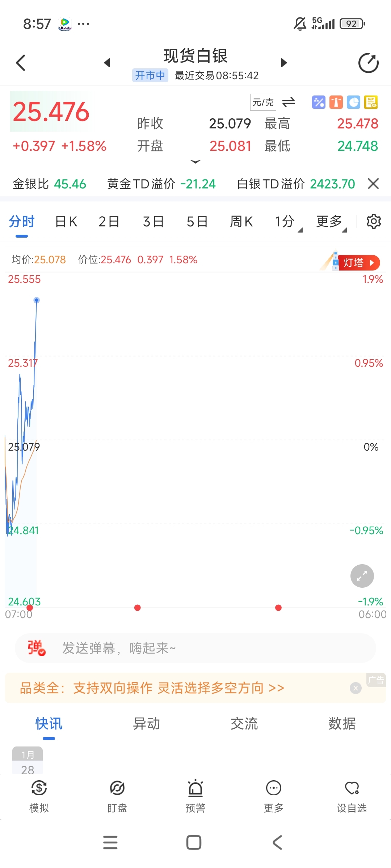This screenshot has width=391, height=868.
Task: Open chart settings gear icon
Action: click(374, 221)
